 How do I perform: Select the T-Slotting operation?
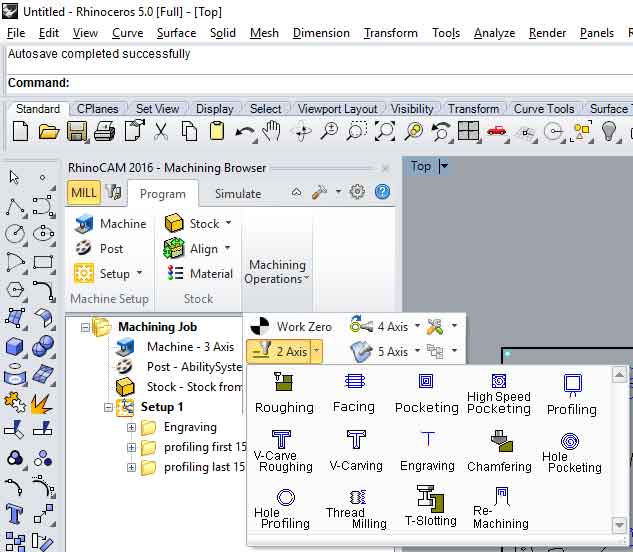click(x=431, y=506)
